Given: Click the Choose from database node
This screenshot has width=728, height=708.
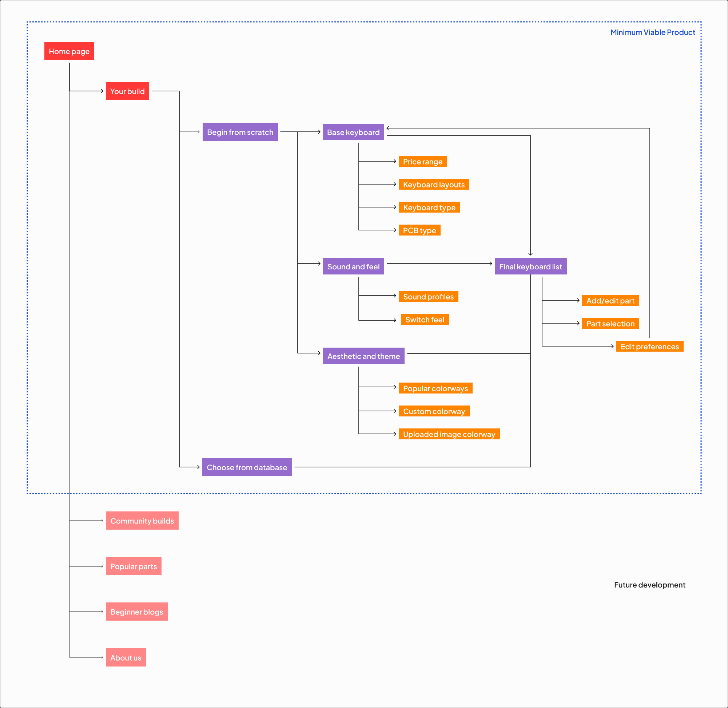Looking at the screenshot, I should (247, 467).
